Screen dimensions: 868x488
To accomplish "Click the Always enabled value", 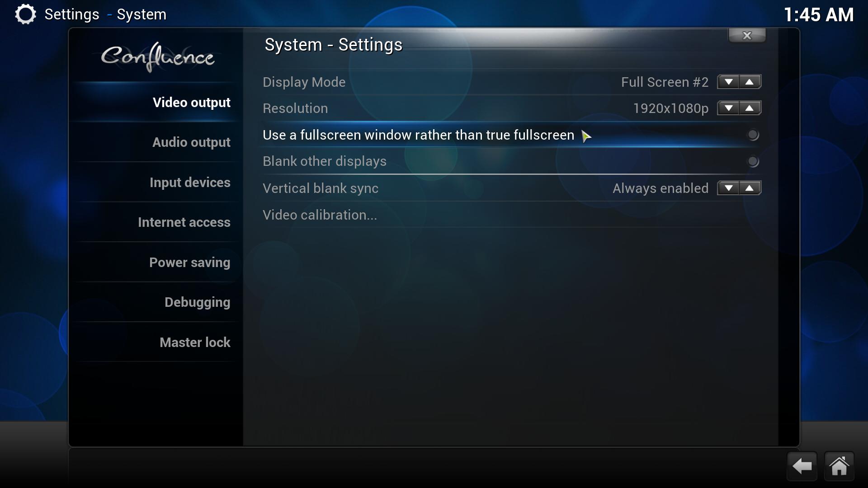I will pyautogui.click(x=660, y=188).
